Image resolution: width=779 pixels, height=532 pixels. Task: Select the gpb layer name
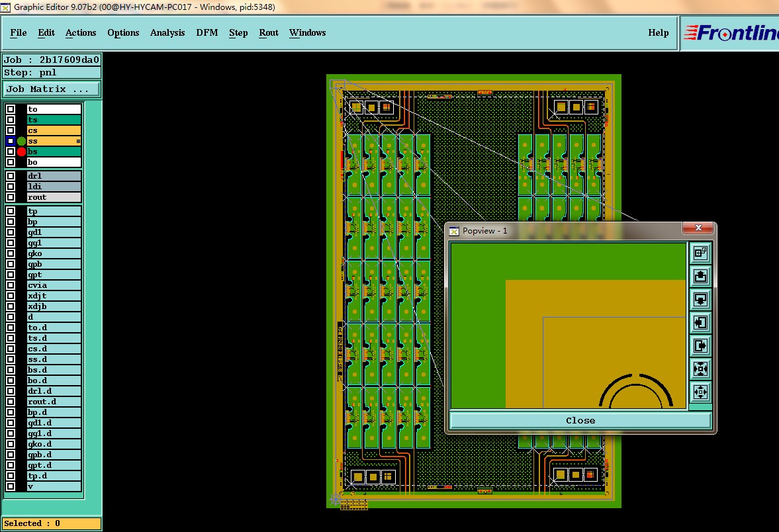point(54,264)
